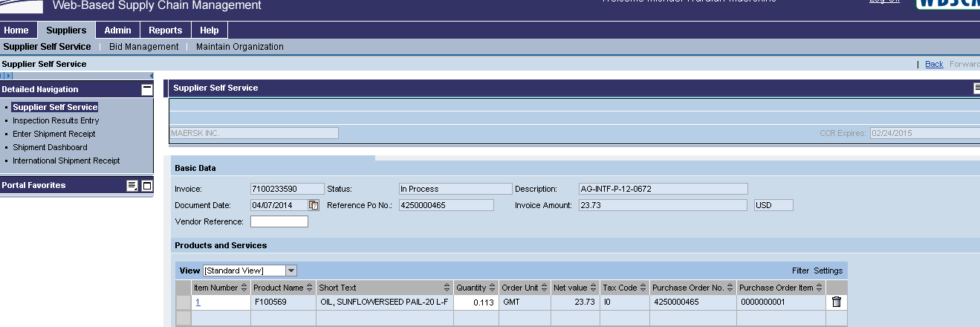
Task: Sort by the Item Number column
Action: (x=244, y=288)
